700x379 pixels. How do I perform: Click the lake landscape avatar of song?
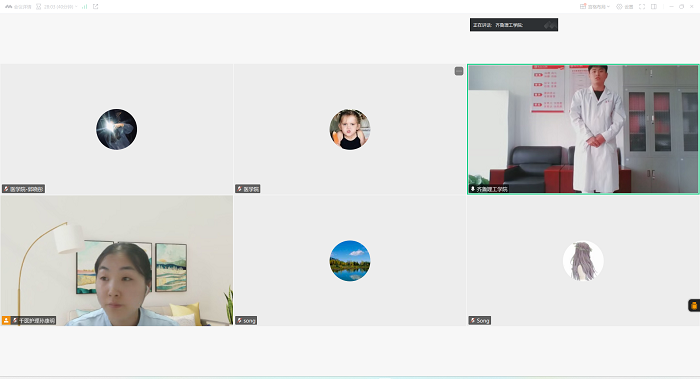(x=350, y=261)
